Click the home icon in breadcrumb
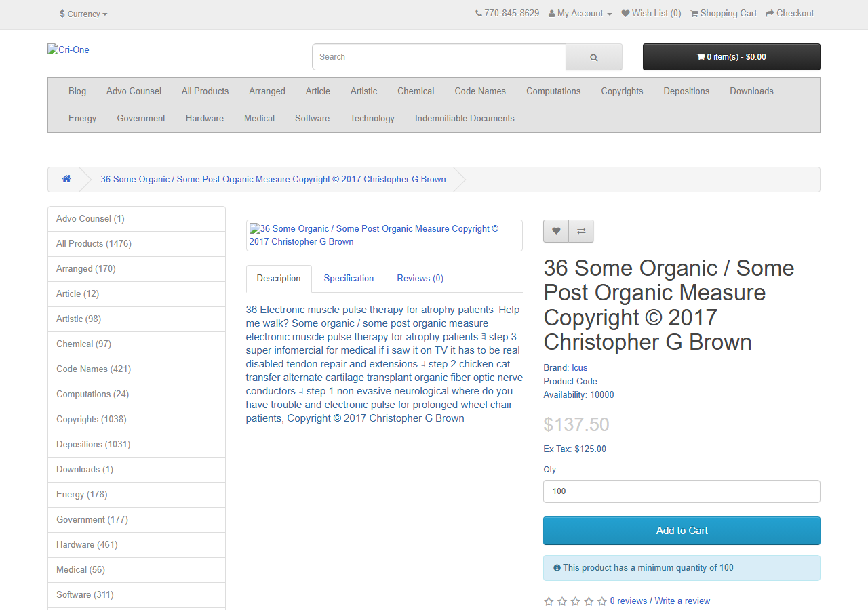 pyautogui.click(x=66, y=179)
